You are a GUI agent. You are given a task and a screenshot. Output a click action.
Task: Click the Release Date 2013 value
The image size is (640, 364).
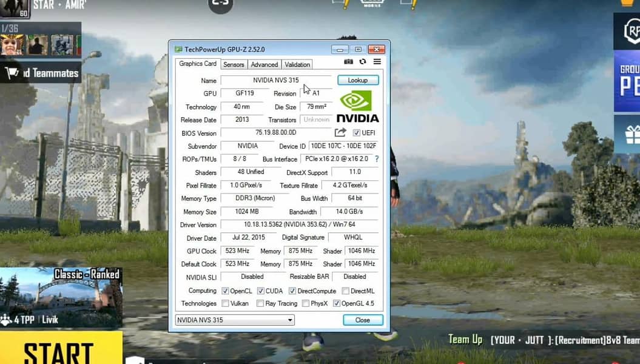[242, 120]
